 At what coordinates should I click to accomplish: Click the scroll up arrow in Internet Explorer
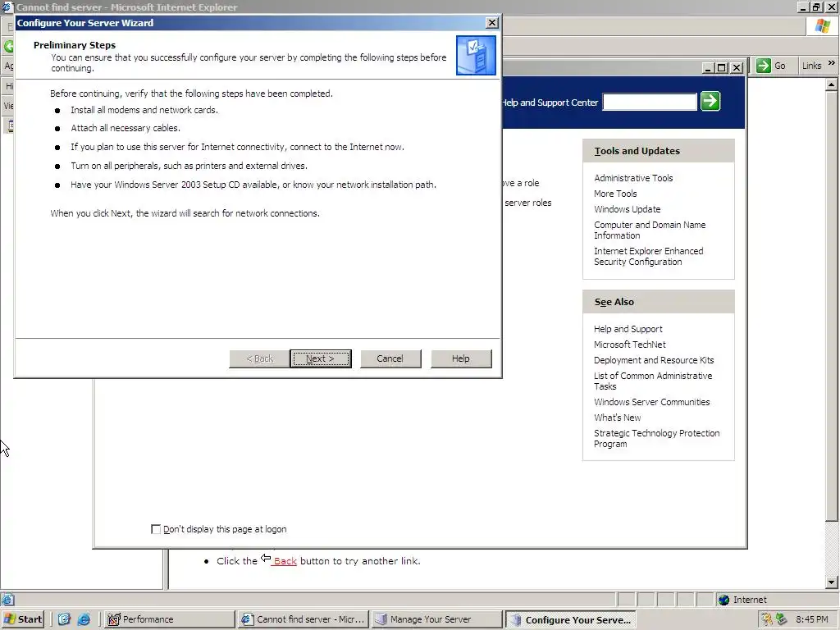832,84
